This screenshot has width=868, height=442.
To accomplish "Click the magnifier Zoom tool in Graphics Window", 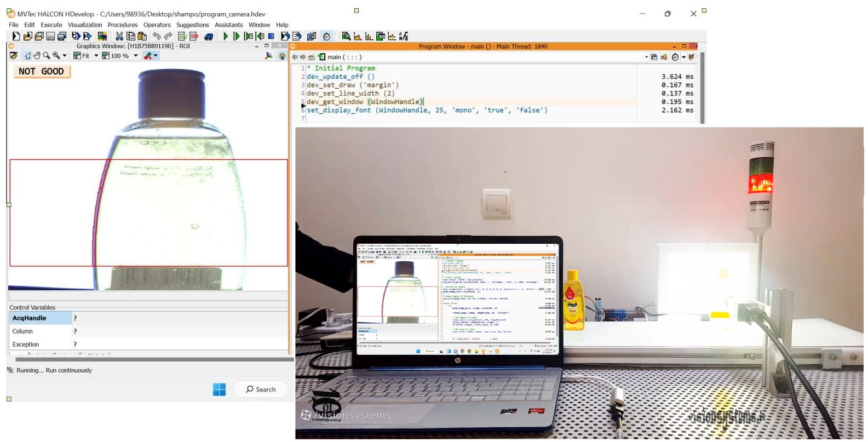I will pos(47,56).
